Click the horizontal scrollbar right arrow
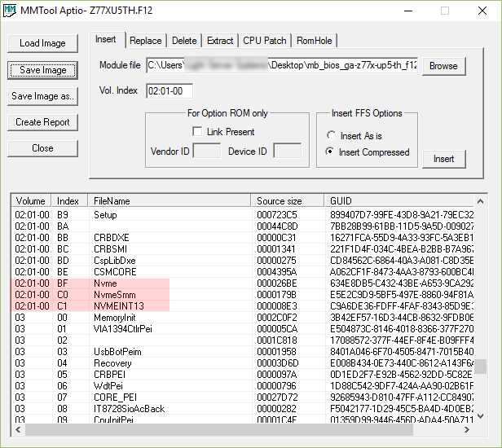This screenshot has height=448, width=502. tap(466, 430)
